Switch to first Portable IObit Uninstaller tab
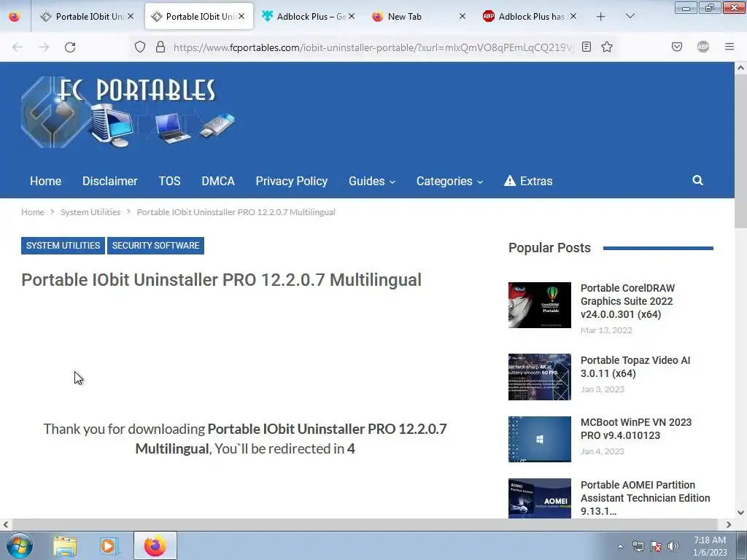This screenshot has height=560, width=747. 88,16
